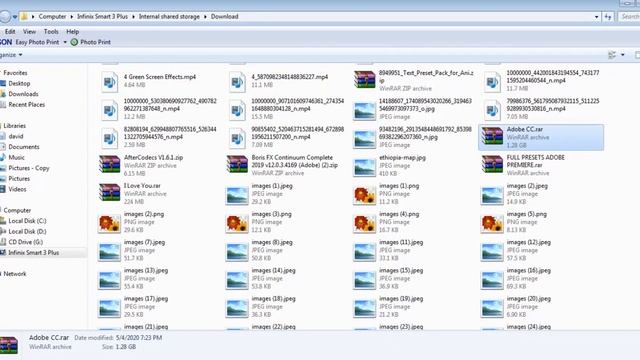Select the images (4).png file icon
Image resolution: width=640 pixels, height=360 pixels.
(364, 223)
